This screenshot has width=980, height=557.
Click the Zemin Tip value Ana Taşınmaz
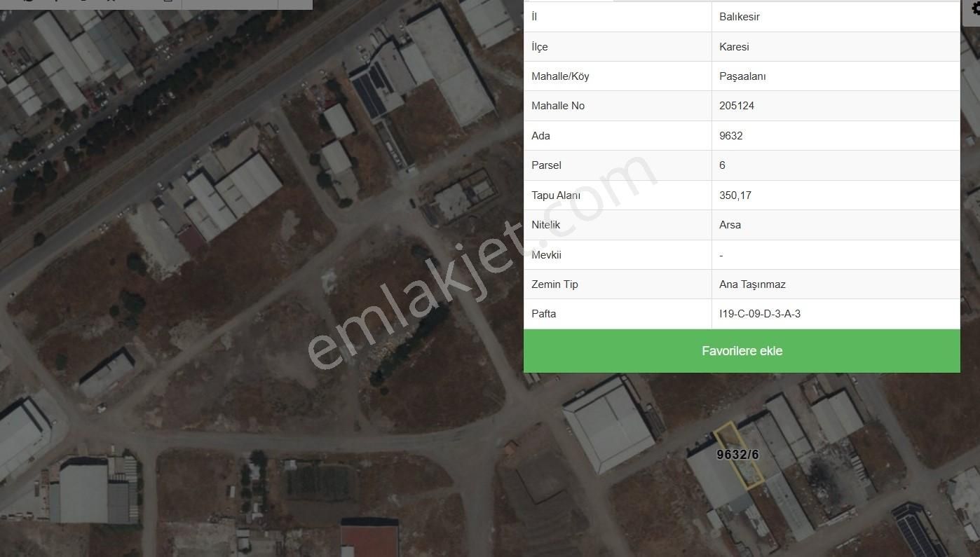pyautogui.click(x=753, y=284)
